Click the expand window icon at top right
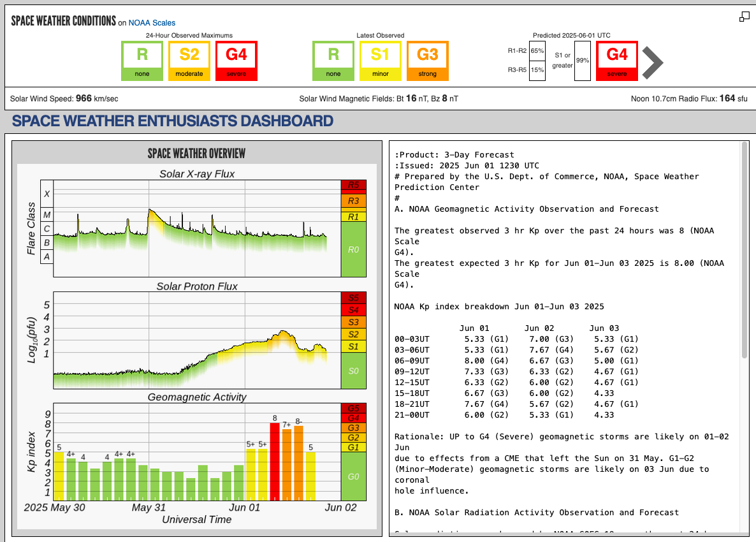The height and width of the screenshot is (542, 756). 745,17
